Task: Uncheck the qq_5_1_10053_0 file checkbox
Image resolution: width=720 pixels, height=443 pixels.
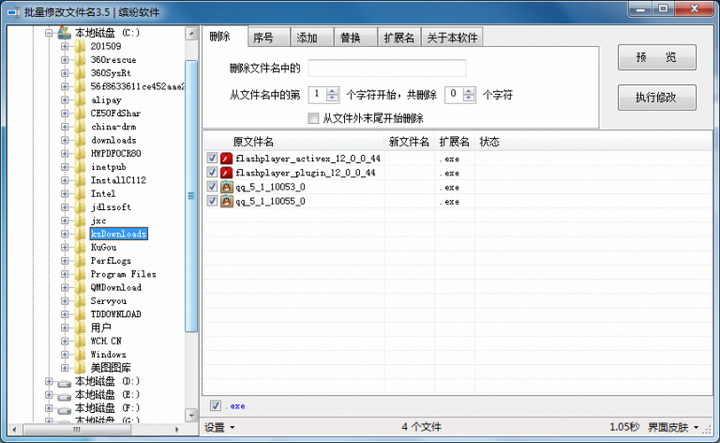Action: click(x=212, y=186)
